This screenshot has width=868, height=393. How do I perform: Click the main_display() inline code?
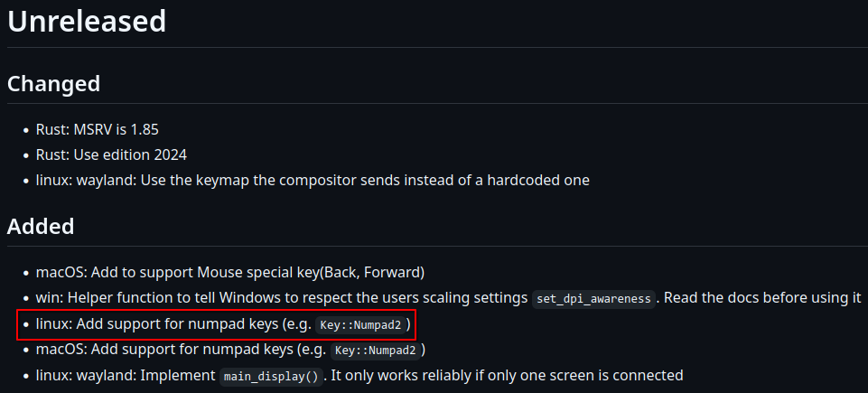[x=271, y=377]
